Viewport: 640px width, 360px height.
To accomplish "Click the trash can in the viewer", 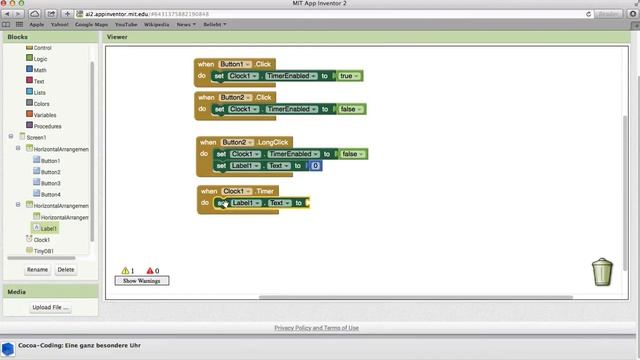I will click(x=602, y=271).
